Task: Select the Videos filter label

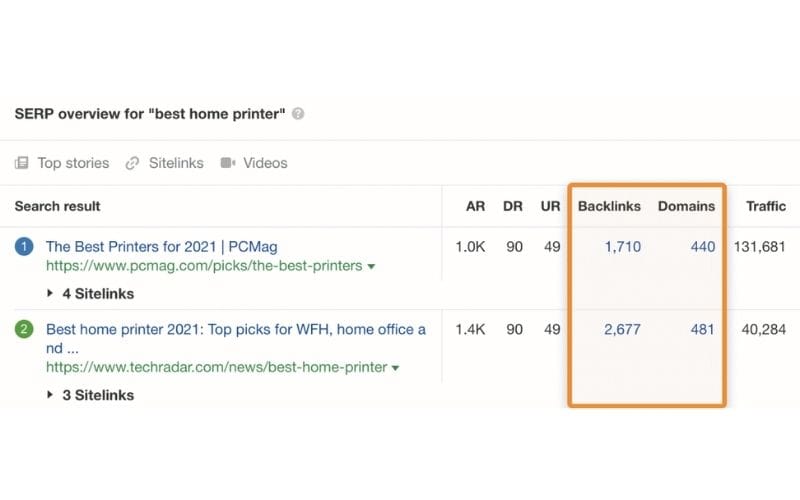Action: click(265, 163)
